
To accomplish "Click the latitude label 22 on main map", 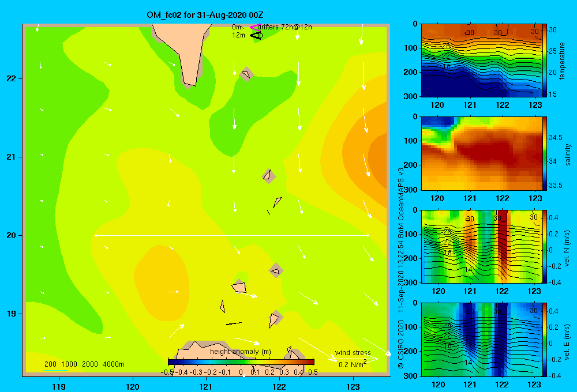I will pos(11,78).
